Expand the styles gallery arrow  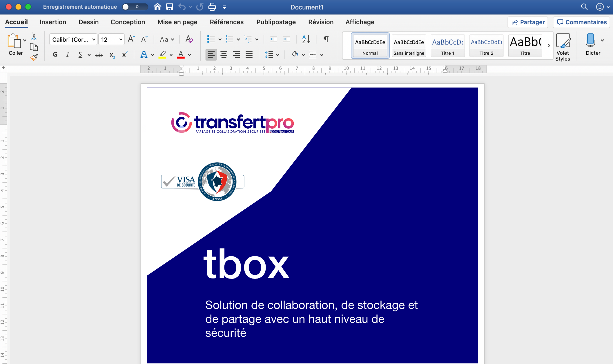coord(549,45)
